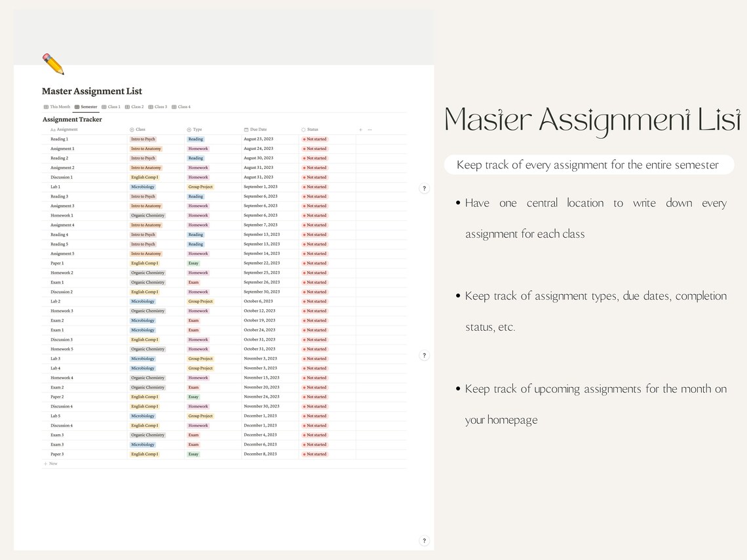
Task: Switch to the Class 3 view tab
Action: point(159,106)
